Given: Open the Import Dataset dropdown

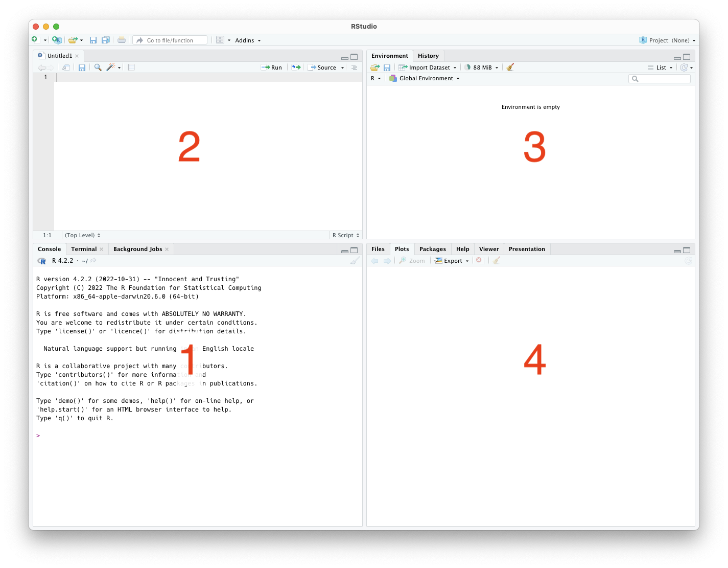Looking at the screenshot, I should click(427, 67).
